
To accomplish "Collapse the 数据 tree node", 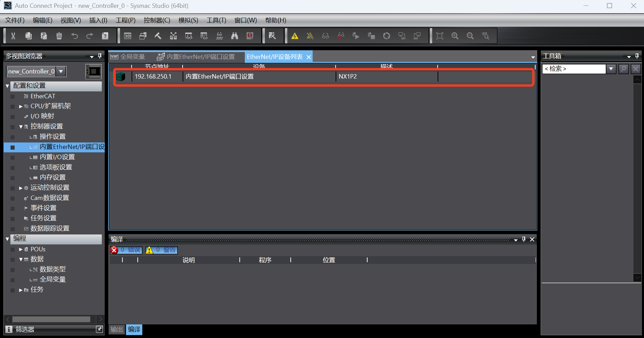I will [x=21, y=259].
